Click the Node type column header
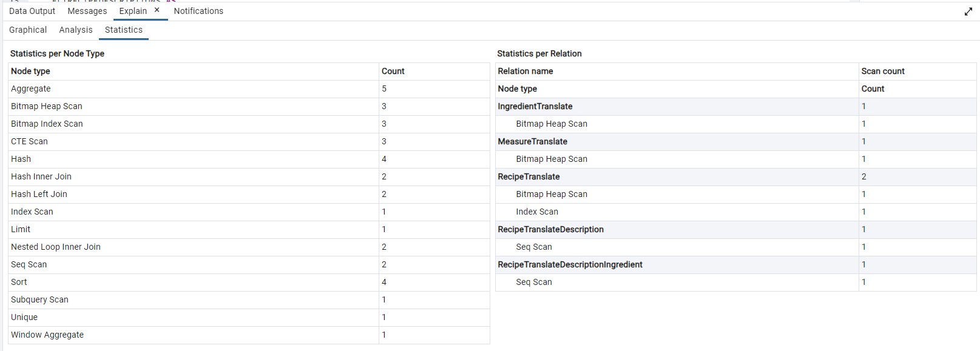The height and width of the screenshot is (351, 980). [x=30, y=71]
